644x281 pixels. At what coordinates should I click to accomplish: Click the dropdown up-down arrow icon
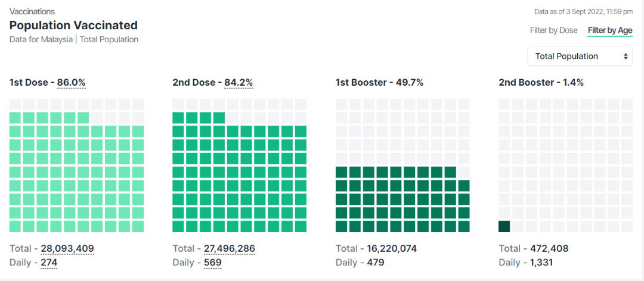626,56
